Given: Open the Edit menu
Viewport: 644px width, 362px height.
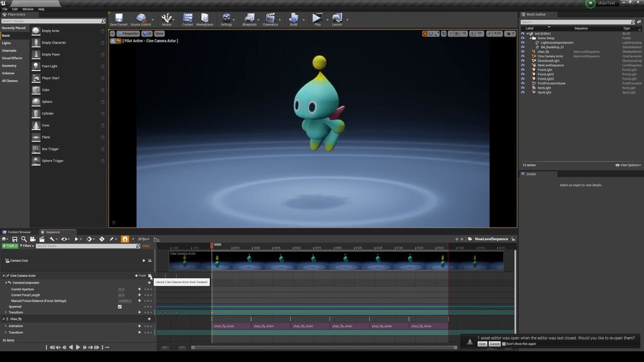Looking at the screenshot, I should coord(15,9).
